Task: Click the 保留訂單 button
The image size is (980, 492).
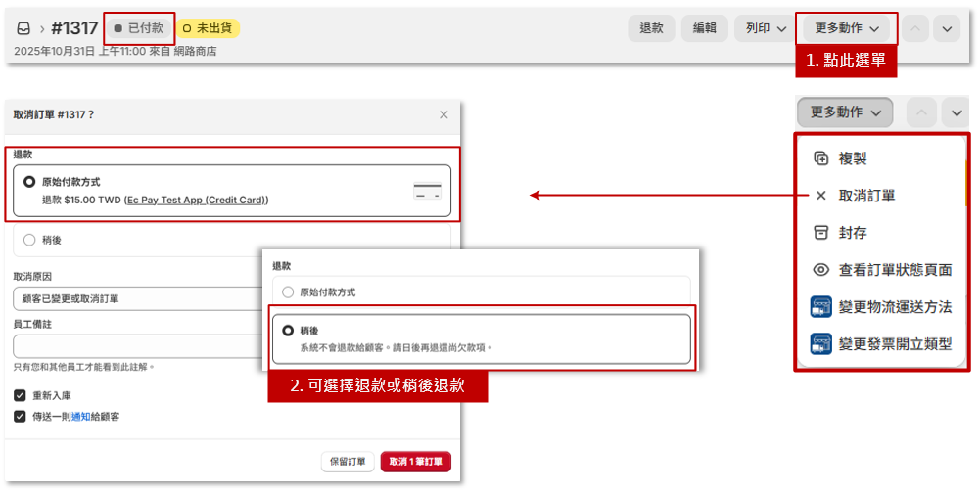Action: [x=348, y=462]
